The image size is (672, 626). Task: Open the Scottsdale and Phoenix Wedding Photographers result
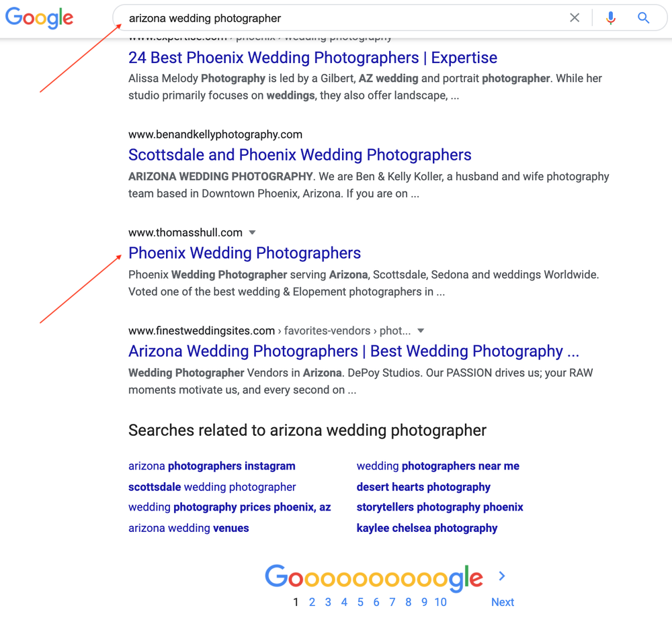coord(300,155)
